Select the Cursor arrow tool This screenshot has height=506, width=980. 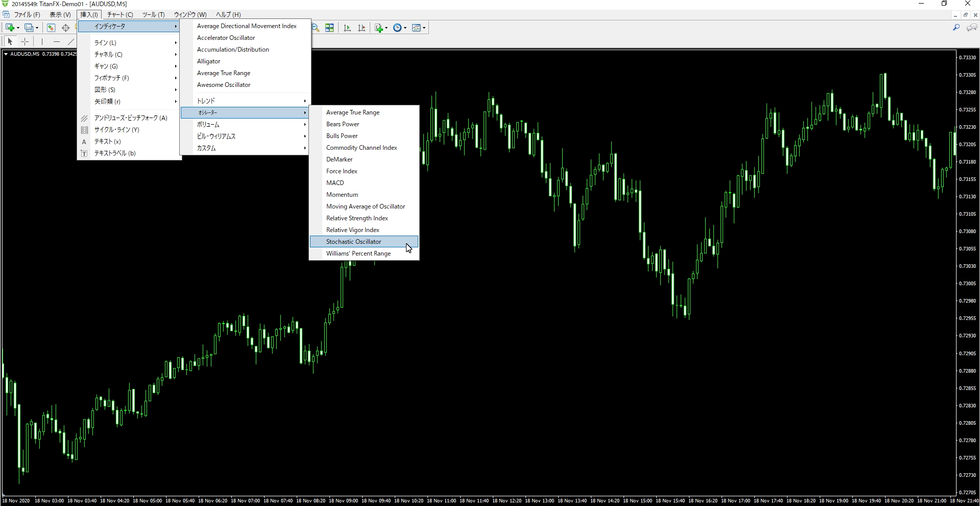[x=10, y=41]
